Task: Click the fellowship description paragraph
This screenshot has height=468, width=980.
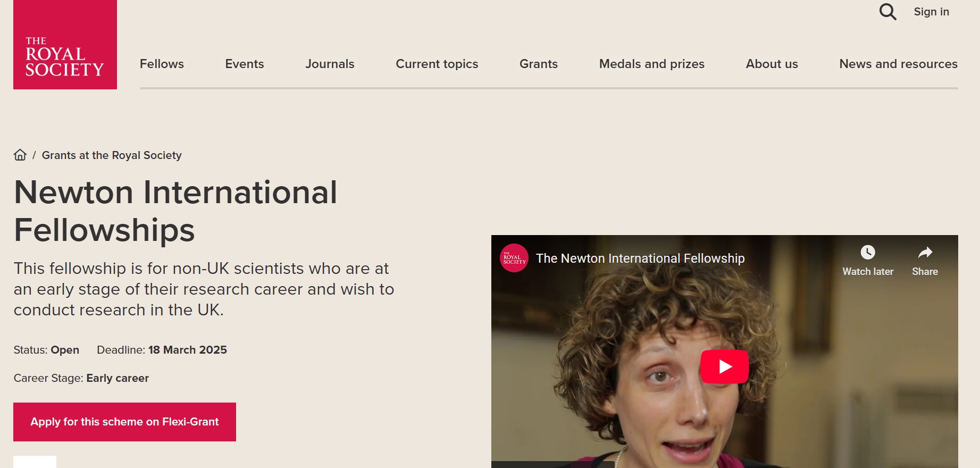Action: 204,289
